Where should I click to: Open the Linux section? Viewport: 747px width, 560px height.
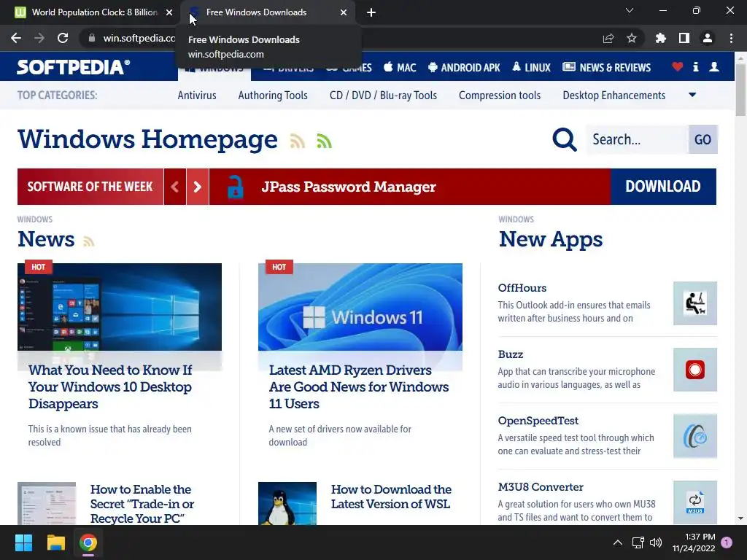point(531,67)
